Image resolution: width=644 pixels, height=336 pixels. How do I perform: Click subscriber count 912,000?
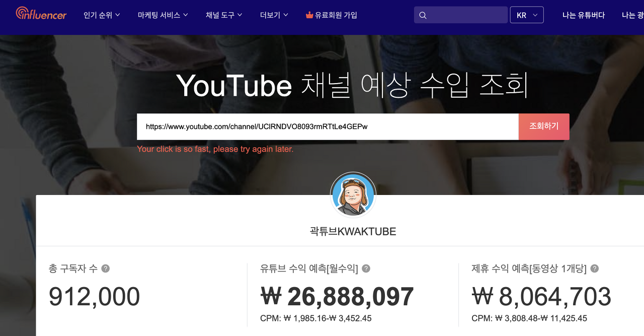(95, 296)
